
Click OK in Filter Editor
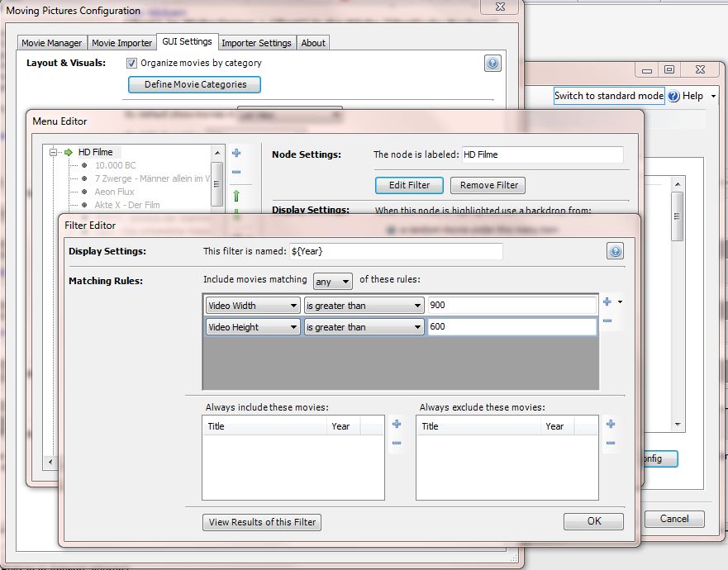click(594, 521)
